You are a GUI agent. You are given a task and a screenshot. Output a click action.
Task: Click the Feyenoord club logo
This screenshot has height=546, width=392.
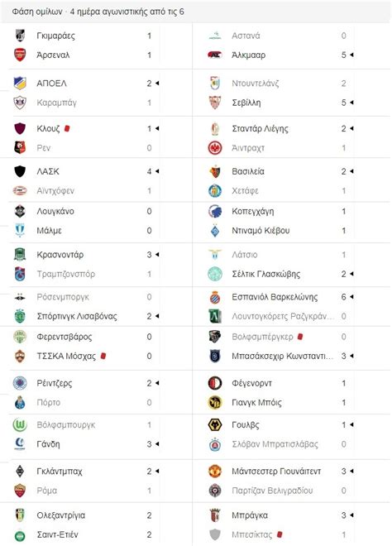(215, 383)
